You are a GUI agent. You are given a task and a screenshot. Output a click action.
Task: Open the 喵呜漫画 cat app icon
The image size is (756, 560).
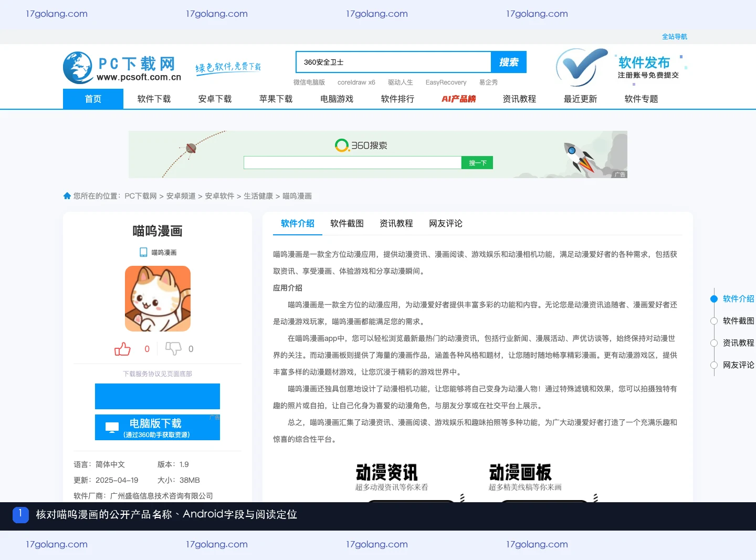[x=157, y=298]
